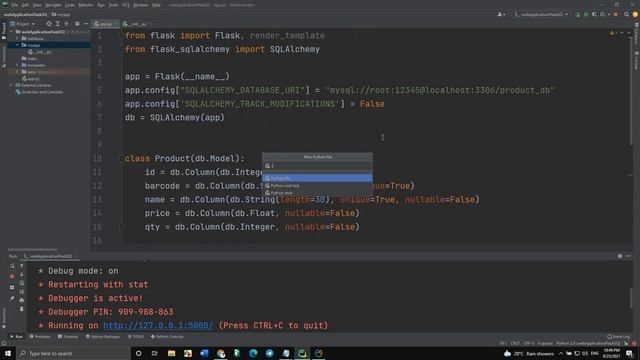Open the Project vertical tool tab
Viewport: 640px width, 360px height.
coord(4,31)
